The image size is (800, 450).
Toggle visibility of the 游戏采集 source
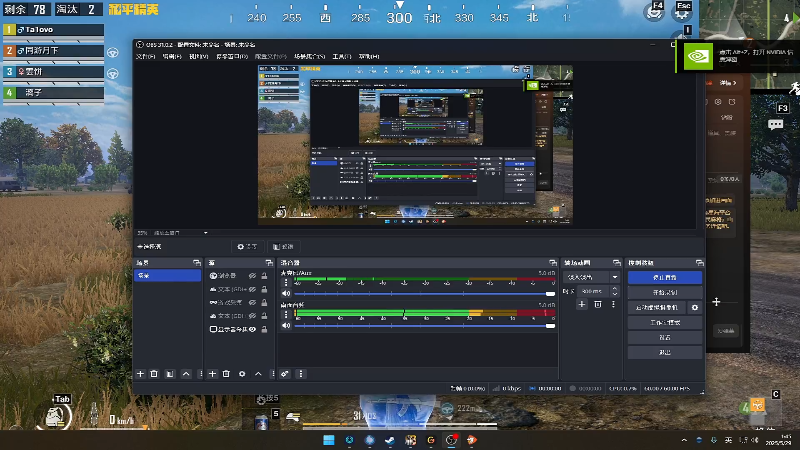pos(252,303)
